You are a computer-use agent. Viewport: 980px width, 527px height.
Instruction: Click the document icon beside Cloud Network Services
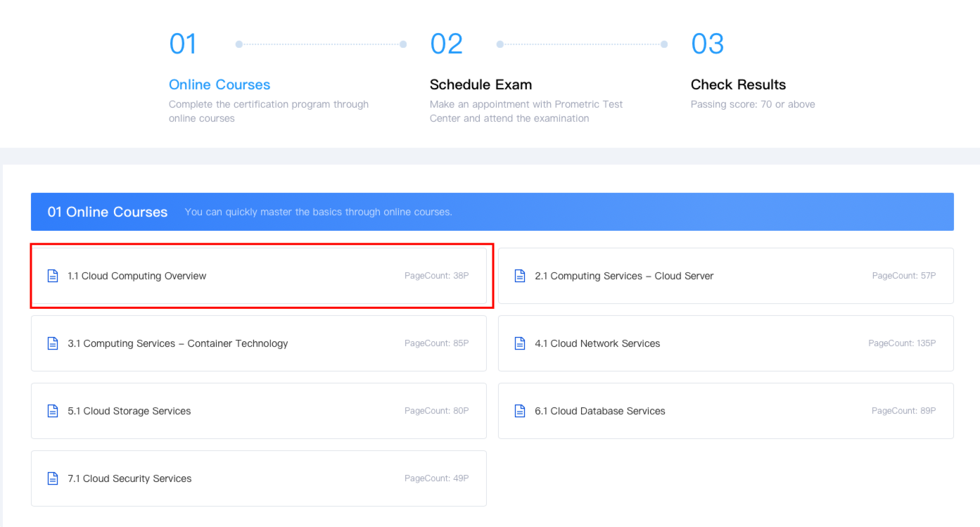[520, 343]
